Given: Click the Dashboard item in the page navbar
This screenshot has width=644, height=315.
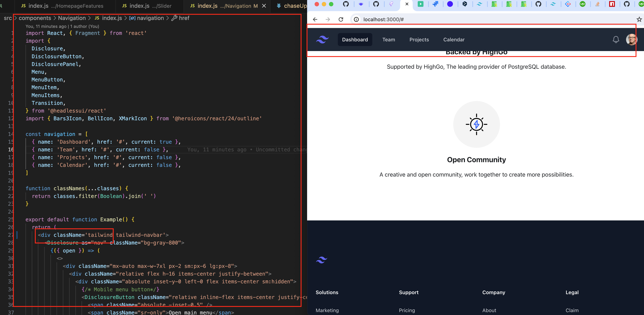Looking at the screenshot, I should (x=355, y=40).
